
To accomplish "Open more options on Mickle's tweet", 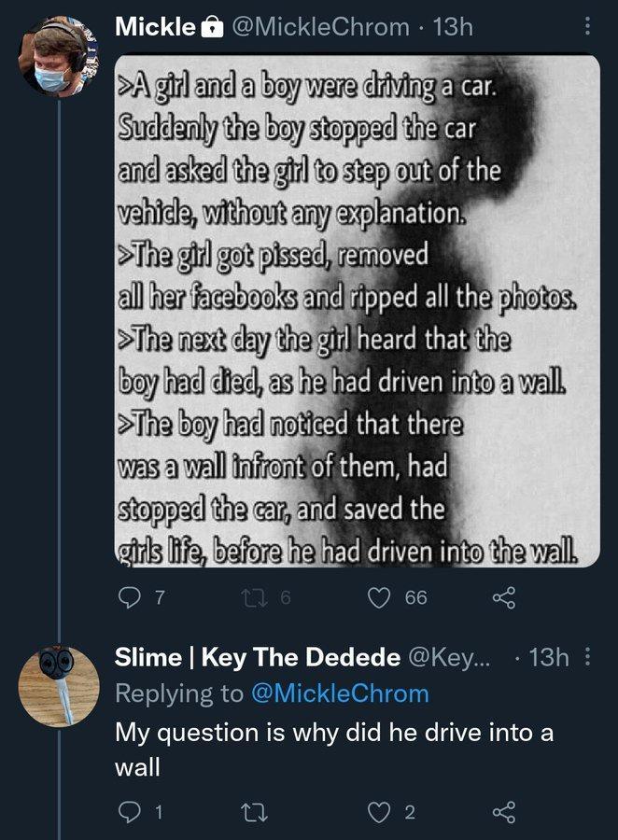I will pos(587,27).
